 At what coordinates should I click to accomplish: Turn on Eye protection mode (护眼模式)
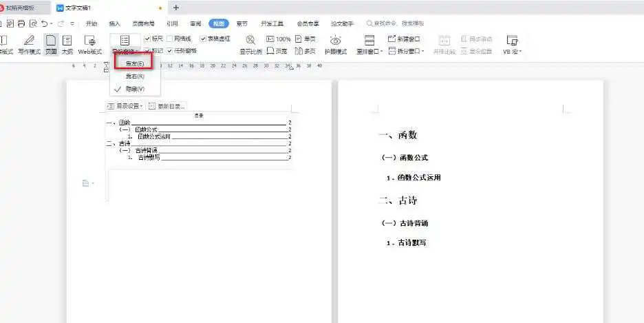(336, 45)
